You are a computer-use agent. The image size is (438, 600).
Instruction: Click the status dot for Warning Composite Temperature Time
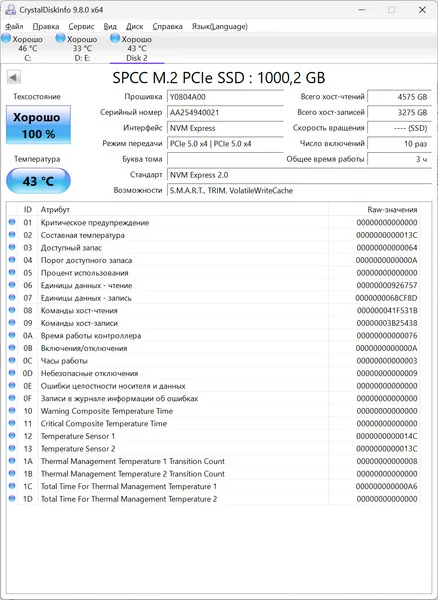[x=12, y=411]
